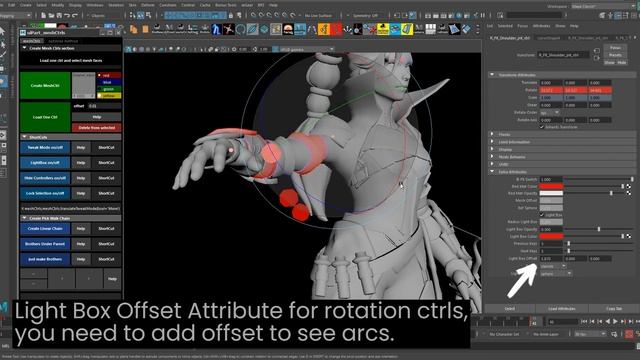Screen dimensions: 640x360
Task: Click the Save Scene disk icon
Action: [x=59, y=16]
